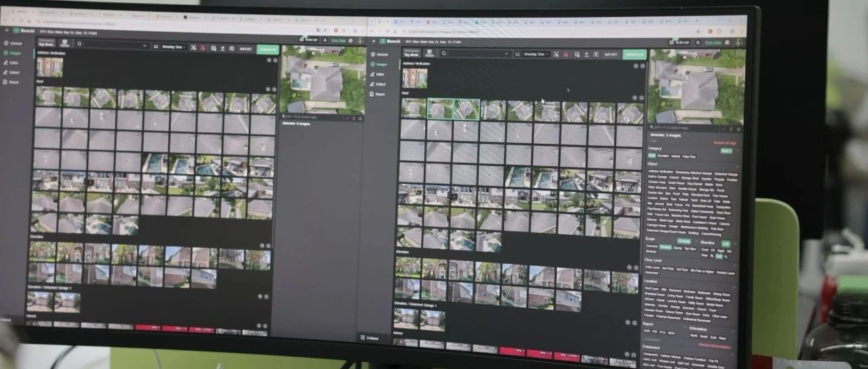Image resolution: width=868 pixels, height=369 pixels.
Task: Click upload icon in right window toolbar
Action: pyautogui.click(x=585, y=54)
